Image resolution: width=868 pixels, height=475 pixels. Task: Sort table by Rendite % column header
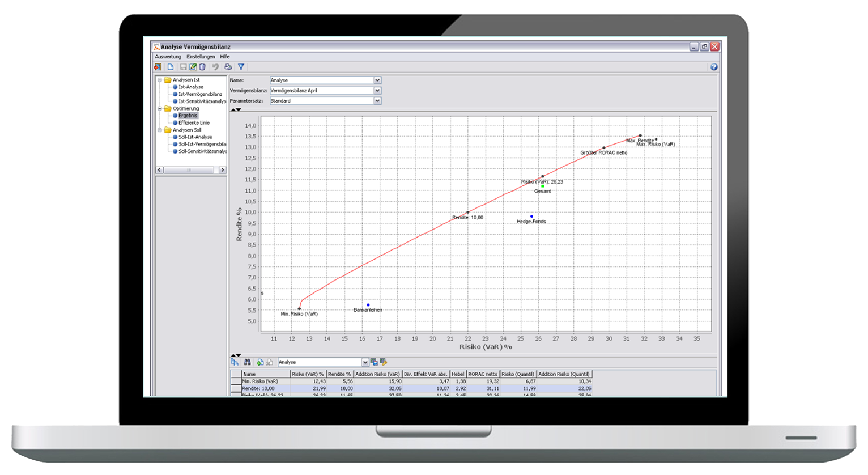click(x=339, y=374)
